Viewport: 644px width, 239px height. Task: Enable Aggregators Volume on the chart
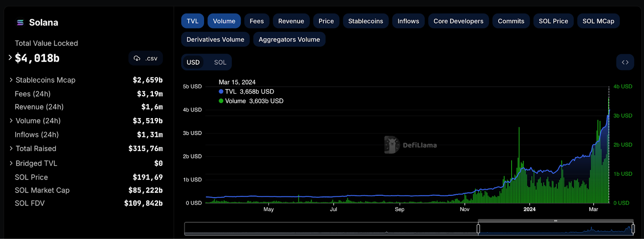[x=289, y=39]
